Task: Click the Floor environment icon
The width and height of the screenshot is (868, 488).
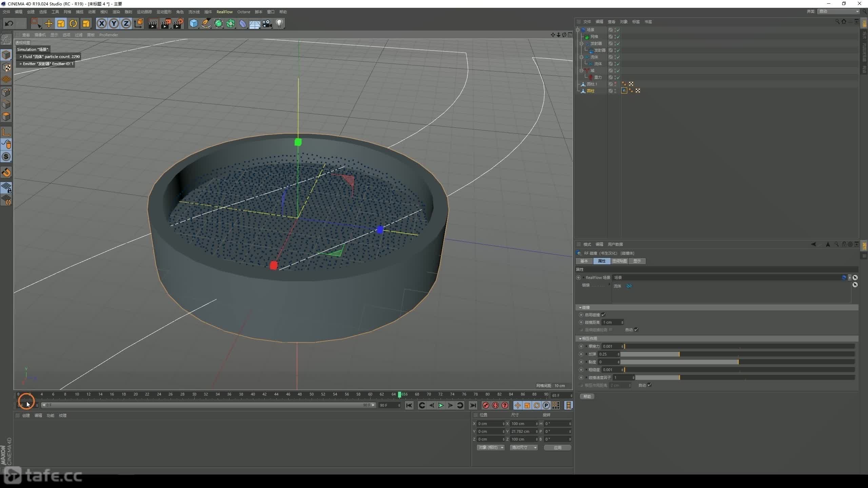Action: click(x=255, y=23)
